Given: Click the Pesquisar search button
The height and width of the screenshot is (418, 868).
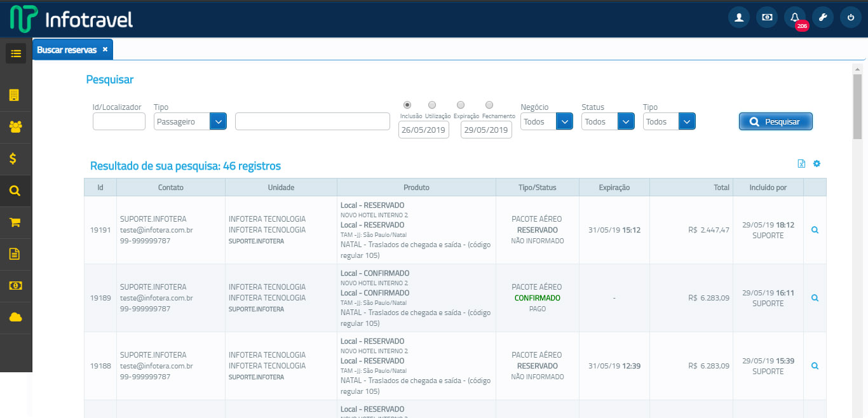Looking at the screenshot, I should coord(775,121).
